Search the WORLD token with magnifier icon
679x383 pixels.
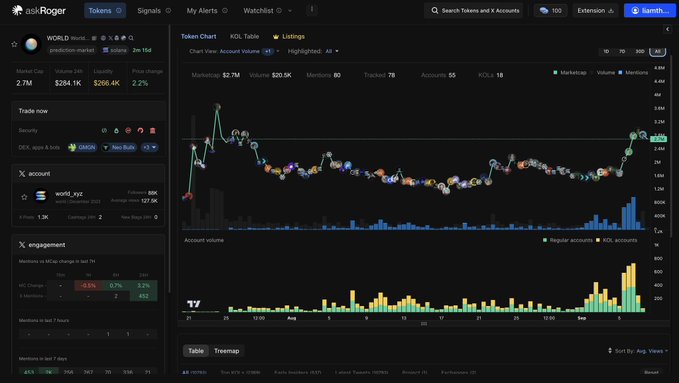[x=131, y=38]
